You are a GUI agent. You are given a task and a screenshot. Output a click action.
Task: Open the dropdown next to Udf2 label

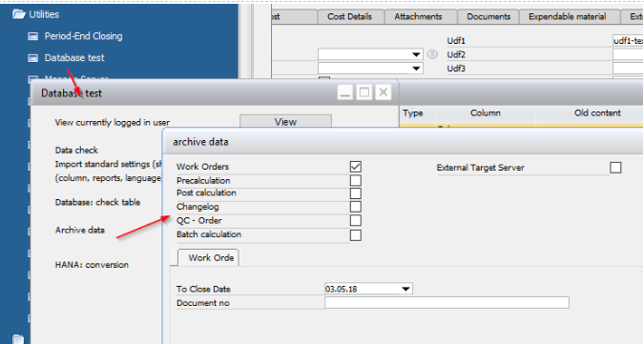point(416,54)
